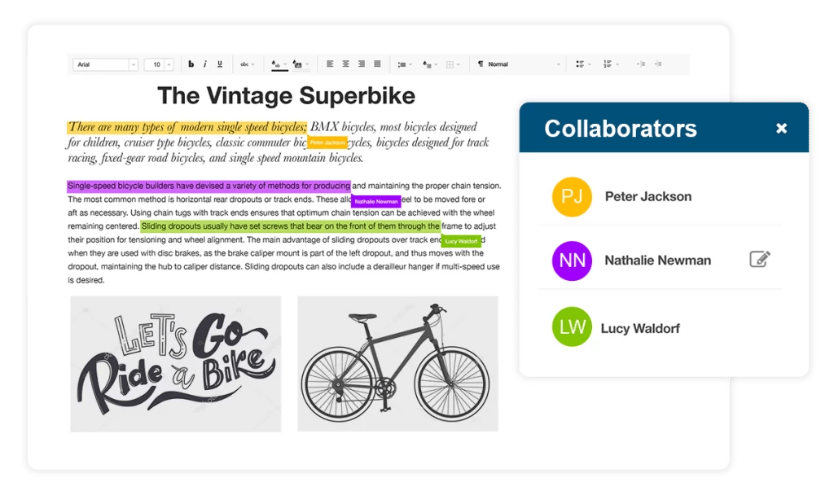Viewport: 834px width, 504px height.
Task: Click the purple highlighted Single-speed bicycle builders text
Action: [209, 186]
